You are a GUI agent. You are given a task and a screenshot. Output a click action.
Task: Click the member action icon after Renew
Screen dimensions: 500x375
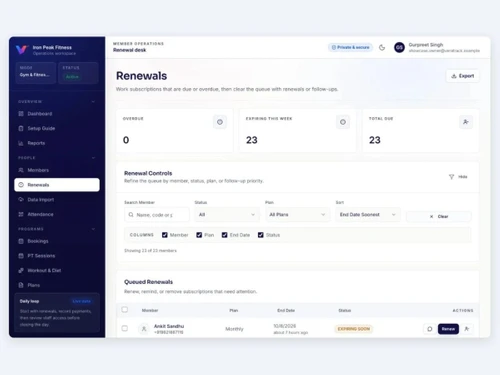point(467,329)
